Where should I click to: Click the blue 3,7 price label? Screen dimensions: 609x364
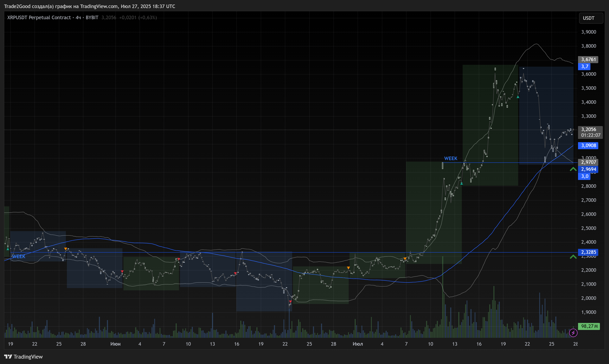click(585, 66)
